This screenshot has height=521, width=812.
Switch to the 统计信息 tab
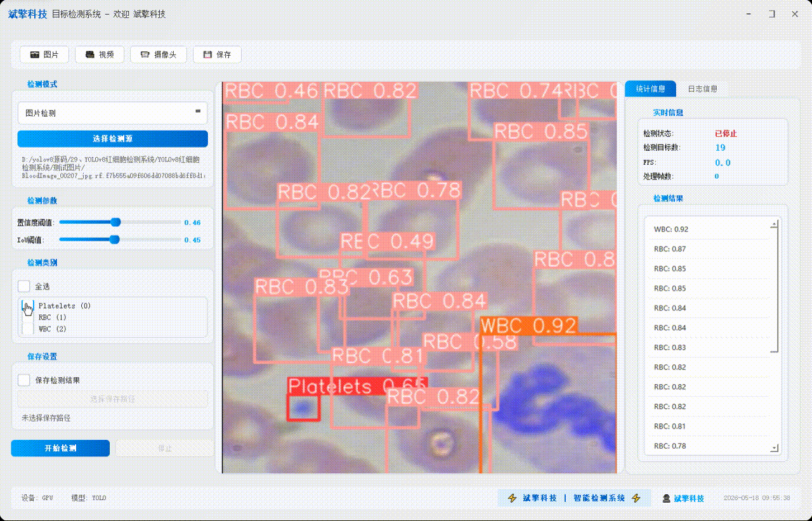click(650, 89)
